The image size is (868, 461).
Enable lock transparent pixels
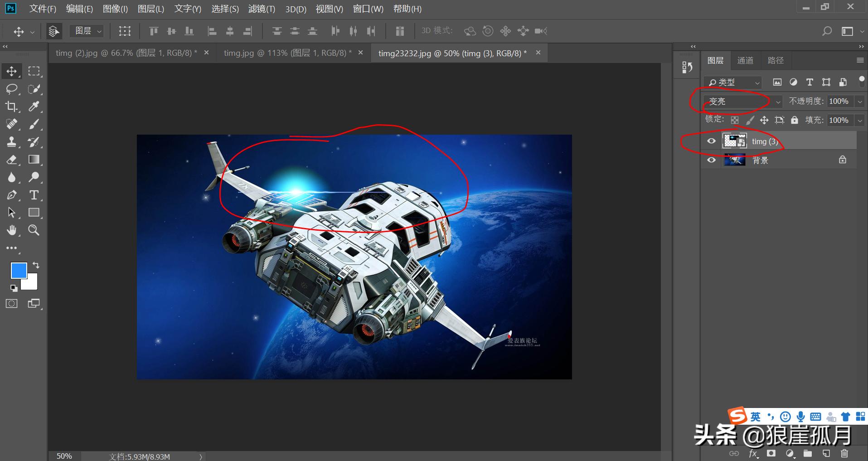point(735,120)
